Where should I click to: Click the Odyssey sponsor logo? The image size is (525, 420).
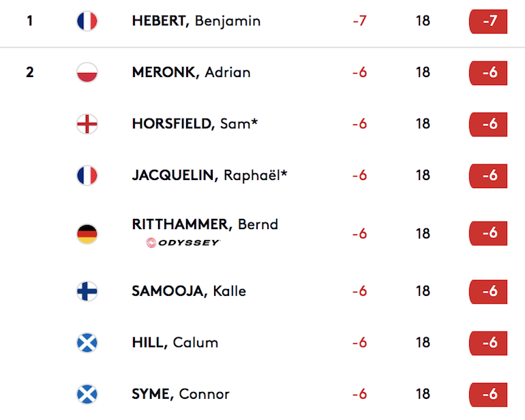(x=183, y=243)
